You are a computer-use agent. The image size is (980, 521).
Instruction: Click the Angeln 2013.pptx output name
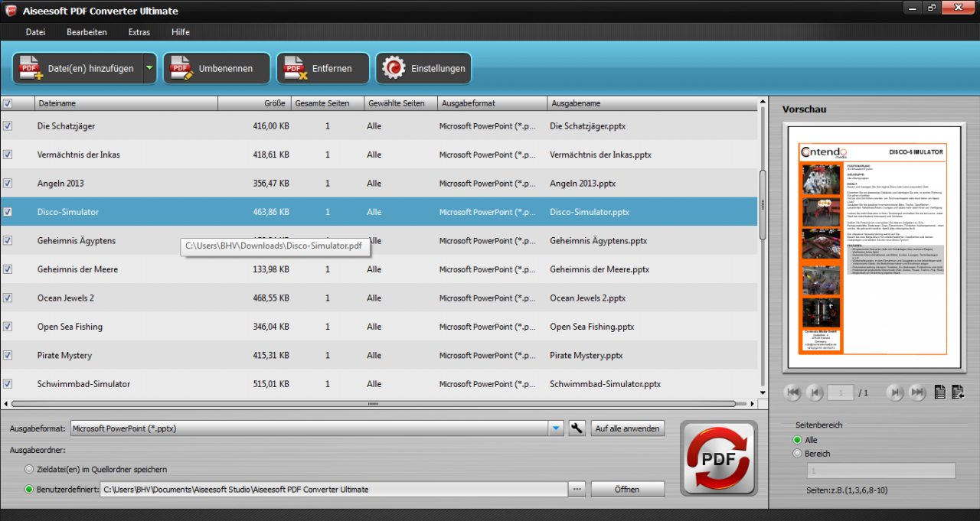pos(583,183)
